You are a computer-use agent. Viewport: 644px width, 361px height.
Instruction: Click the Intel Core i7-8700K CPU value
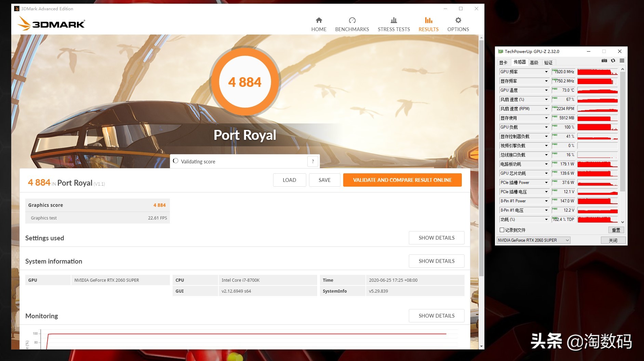coord(241,280)
